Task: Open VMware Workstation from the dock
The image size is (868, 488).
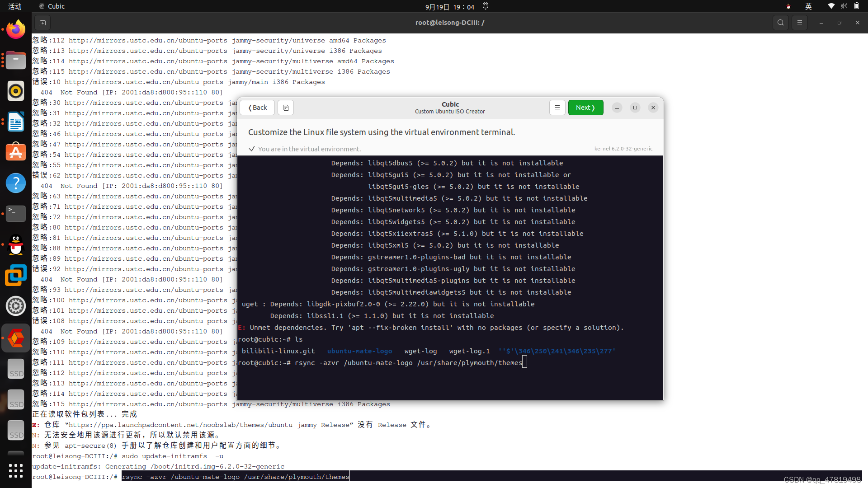Action: tap(16, 275)
